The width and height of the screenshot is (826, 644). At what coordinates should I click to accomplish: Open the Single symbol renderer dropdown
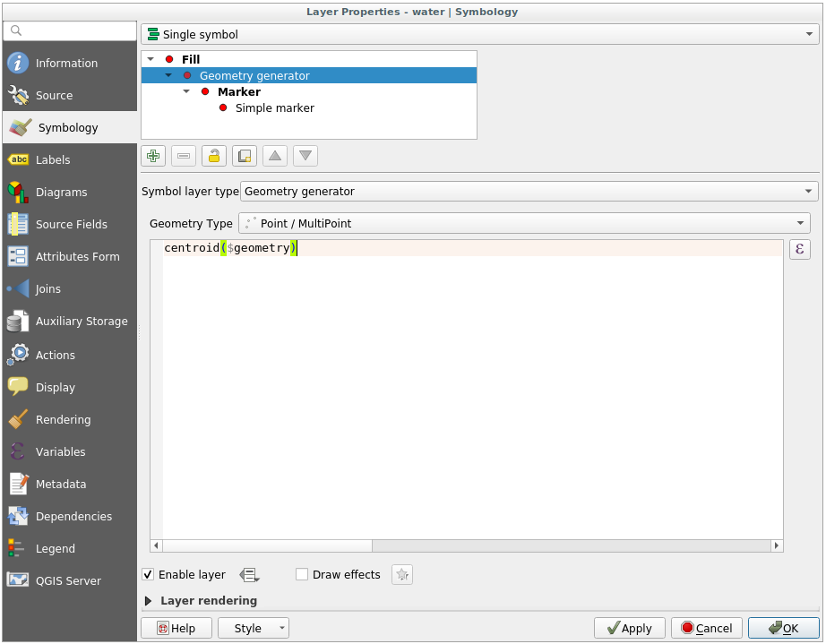pyautogui.click(x=479, y=35)
